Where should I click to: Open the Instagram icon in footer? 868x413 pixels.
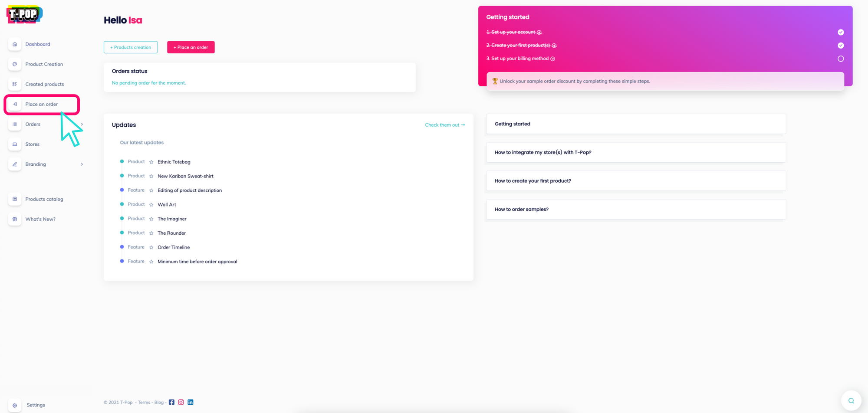point(181,402)
